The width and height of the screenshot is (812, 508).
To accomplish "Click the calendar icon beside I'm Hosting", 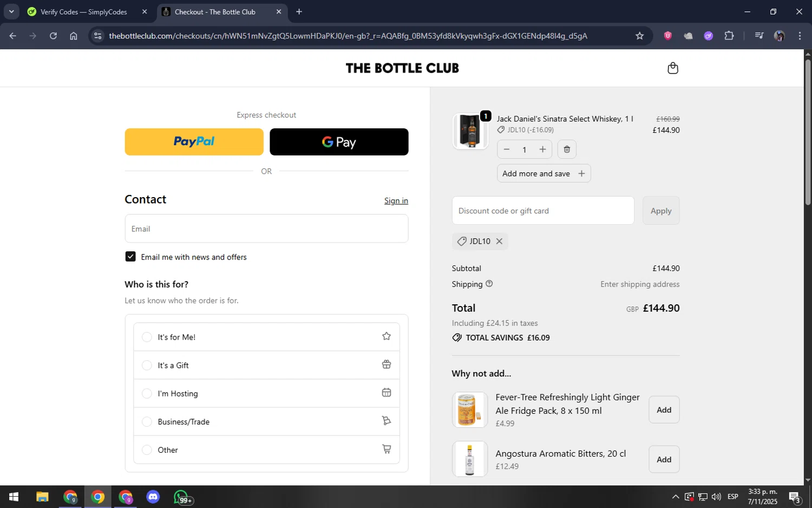I will pyautogui.click(x=387, y=393).
